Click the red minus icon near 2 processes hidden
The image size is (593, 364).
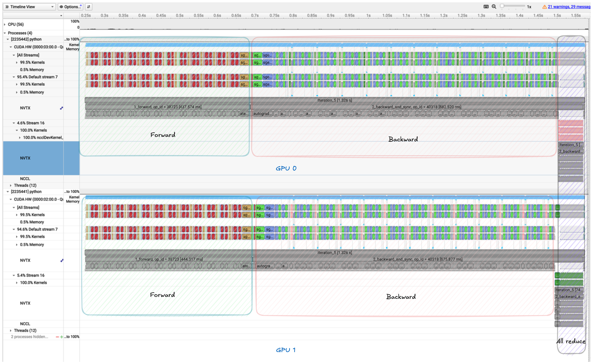click(57, 337)
